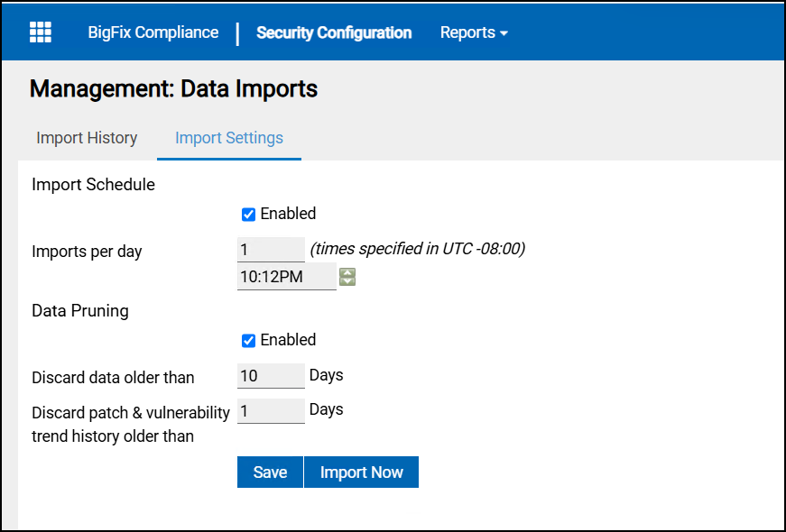Open the Security Configuration section
Viewport: 786px width, 532px height.
click(x=334, y=32)
